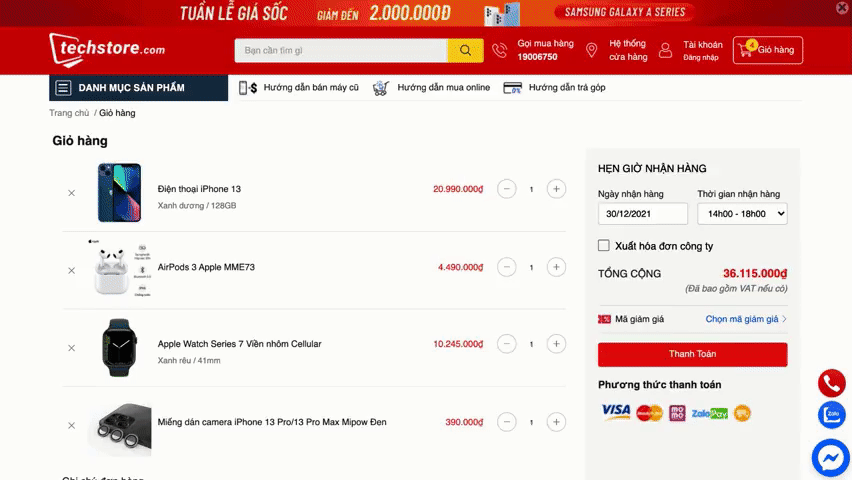Screen dimensions: 852x480
Task: Open Miếng dán camera product thumbnail
Action: point(120,429)
